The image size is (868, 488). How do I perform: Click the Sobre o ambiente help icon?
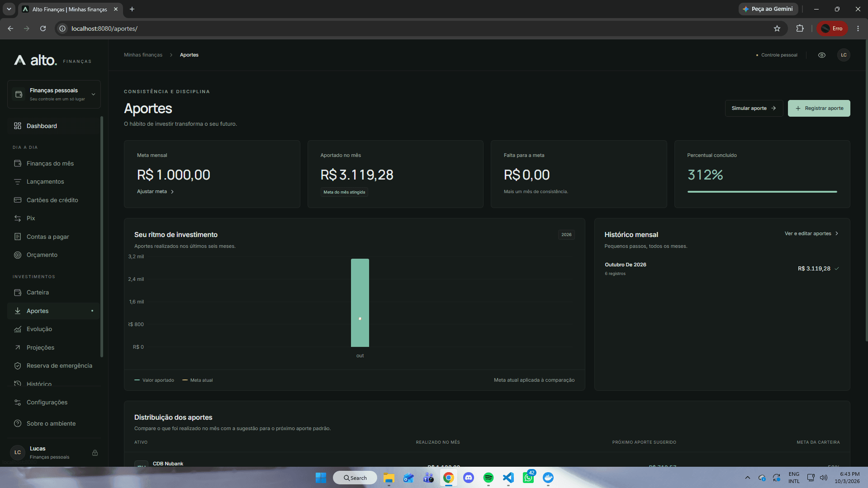point(18,424)
